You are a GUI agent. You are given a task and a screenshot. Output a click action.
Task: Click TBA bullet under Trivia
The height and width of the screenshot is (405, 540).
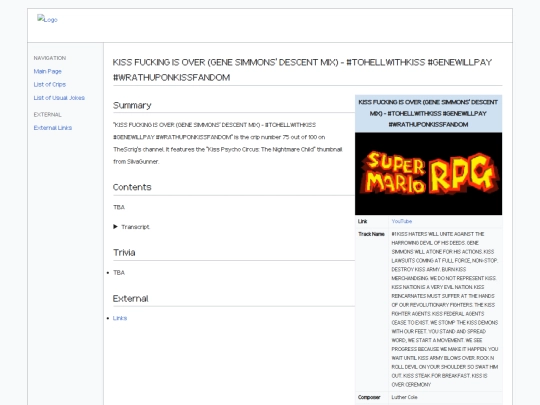(x=119, y=272)
